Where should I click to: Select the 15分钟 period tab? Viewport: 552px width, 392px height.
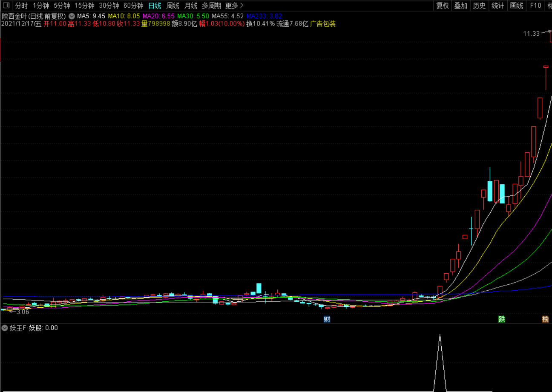[84, 6]
